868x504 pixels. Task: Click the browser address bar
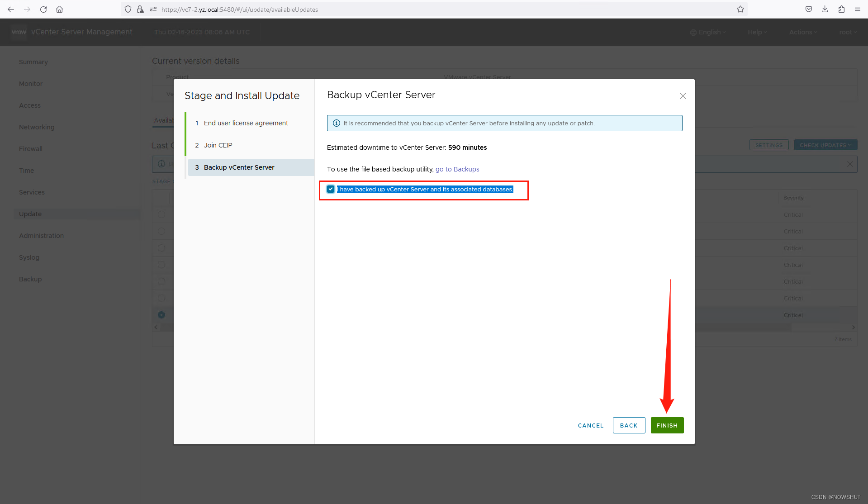317,9
